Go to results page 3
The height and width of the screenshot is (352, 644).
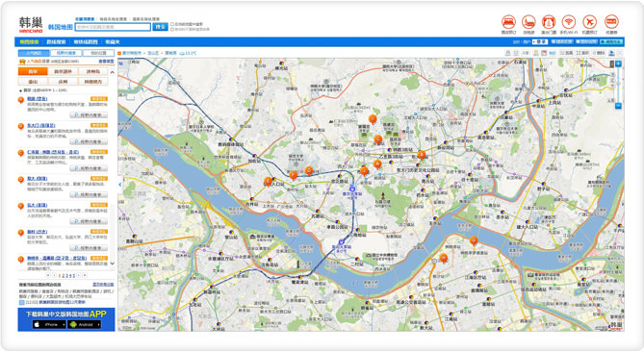click(66, 276)
